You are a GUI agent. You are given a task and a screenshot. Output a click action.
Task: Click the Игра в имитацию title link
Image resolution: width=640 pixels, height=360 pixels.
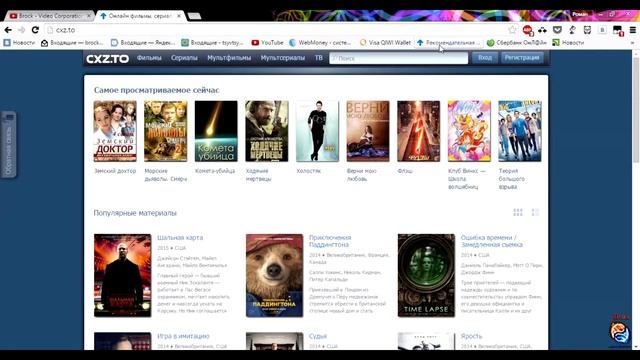(x=183, y=336)
